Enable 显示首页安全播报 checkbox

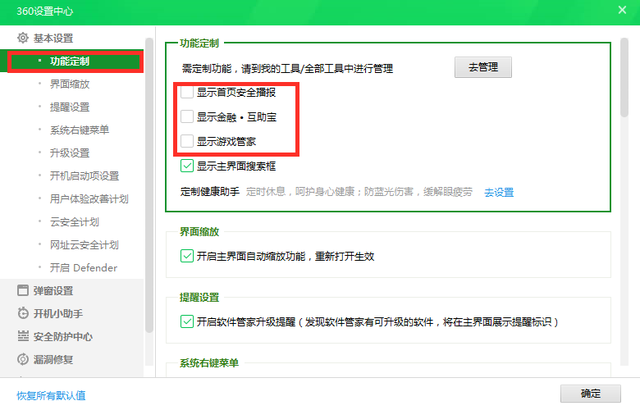187,92
